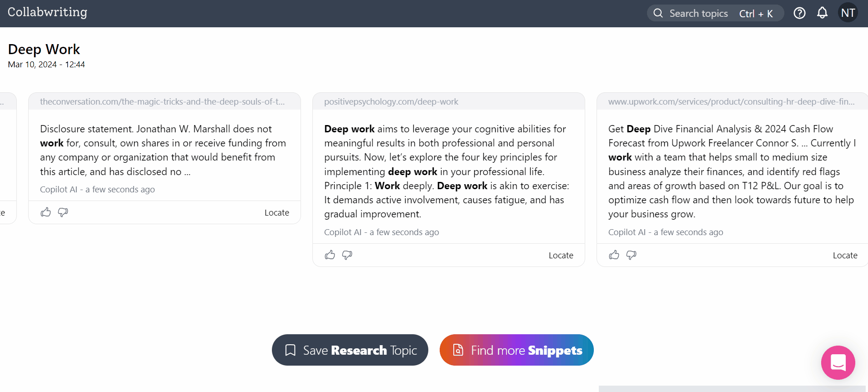Thumbs up the theconversation.com snippet
868x392 pixels.
point(46,212)
